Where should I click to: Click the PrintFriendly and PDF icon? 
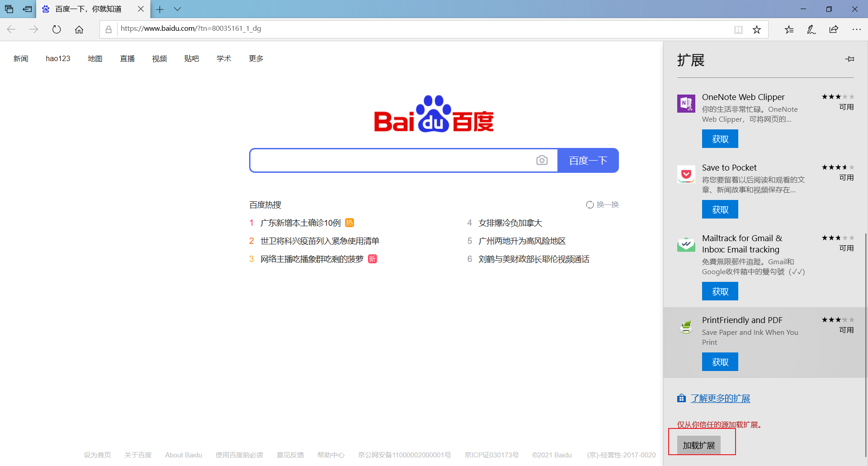[686, 327]
